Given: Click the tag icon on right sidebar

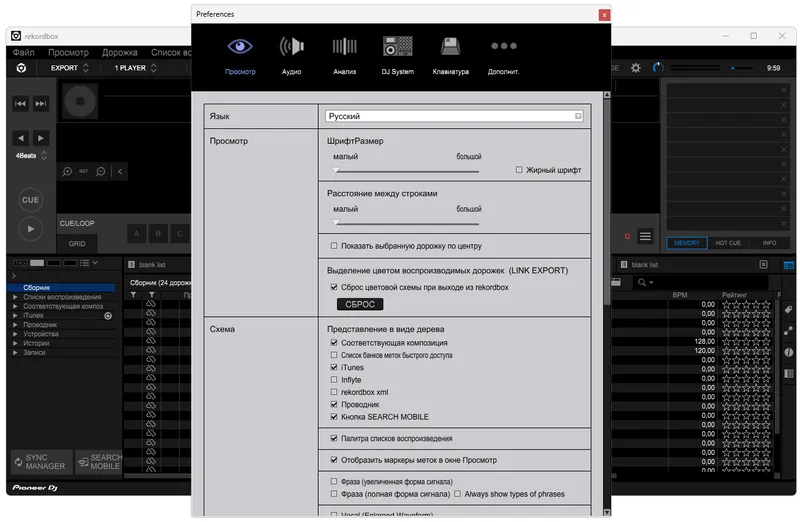Looking at the screenshot, I should [789, 310].
